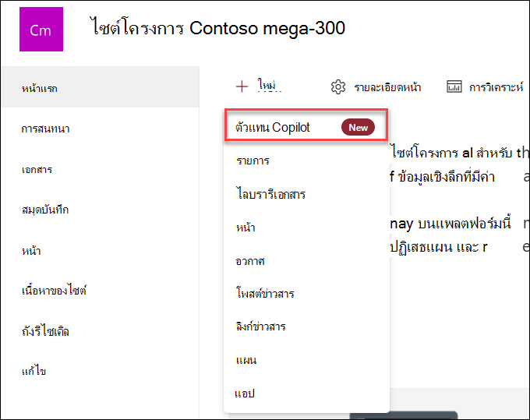
Task: Choose โพสต์ข่าวสาร in the new menu
Action: 306,294
